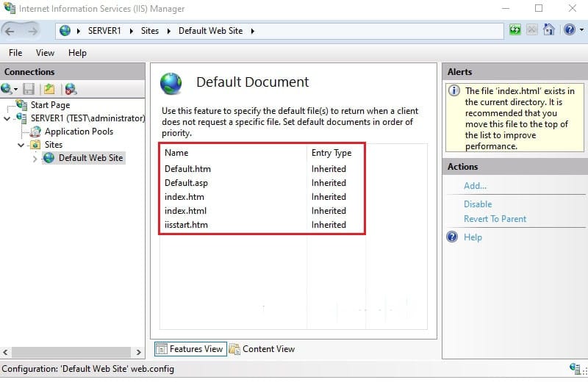Go back using the navigation arrow

pyautogui.click(x=10, y=31)
